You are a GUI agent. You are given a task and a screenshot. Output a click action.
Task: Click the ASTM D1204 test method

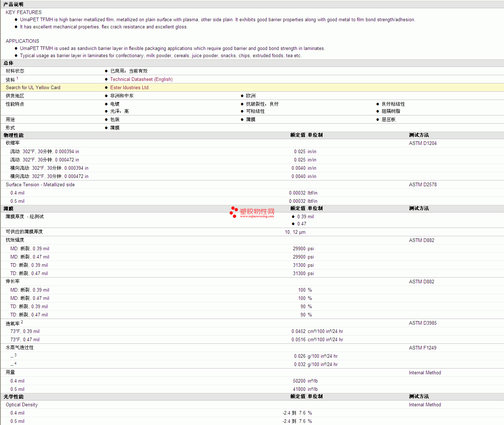pos(422,143)
